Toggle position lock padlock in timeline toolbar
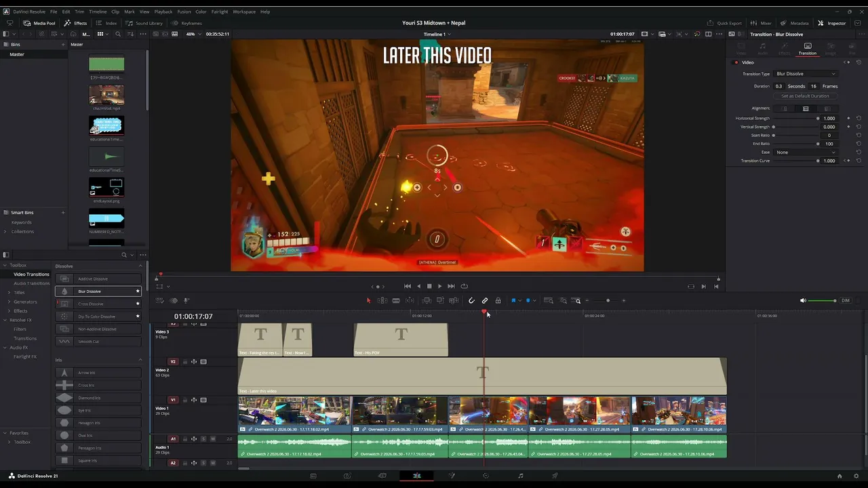Viewport: 868px width, 488px height. point(498,300)
